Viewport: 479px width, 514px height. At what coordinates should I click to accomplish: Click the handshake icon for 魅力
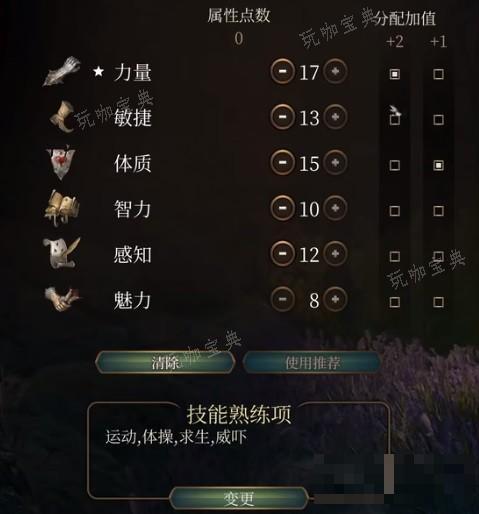(62, 299)
